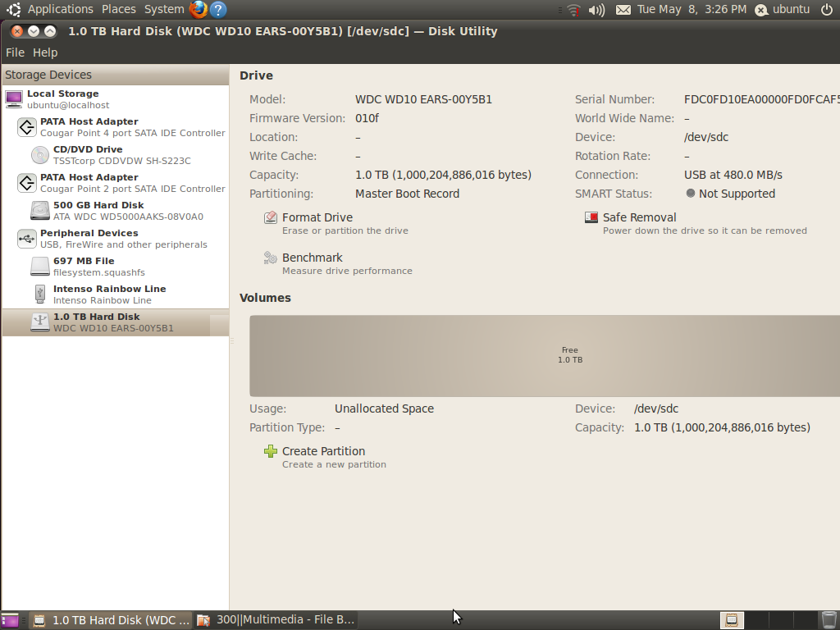Switch to 300||Multimedia File Browser taskbar button
Viewport: 840px width, 630px height.
point(276,620)
